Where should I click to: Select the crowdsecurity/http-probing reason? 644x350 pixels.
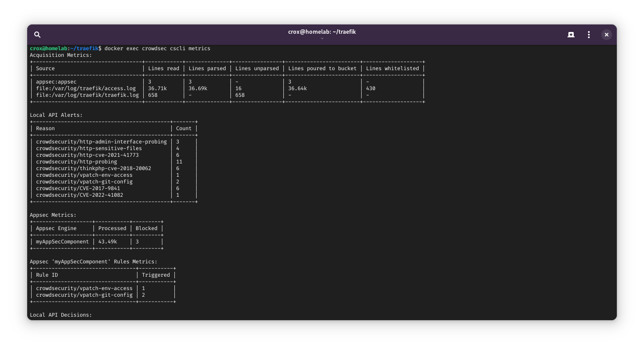[76, 162]
